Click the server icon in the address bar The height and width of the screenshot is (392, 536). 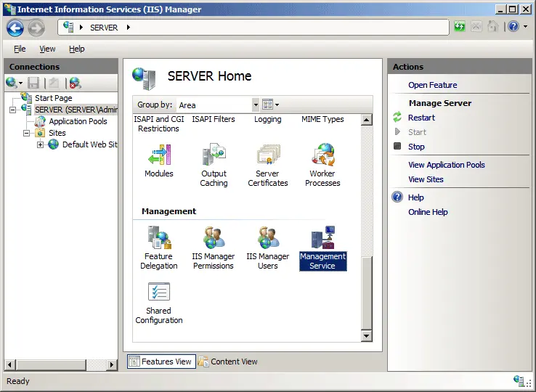point(68,27)
